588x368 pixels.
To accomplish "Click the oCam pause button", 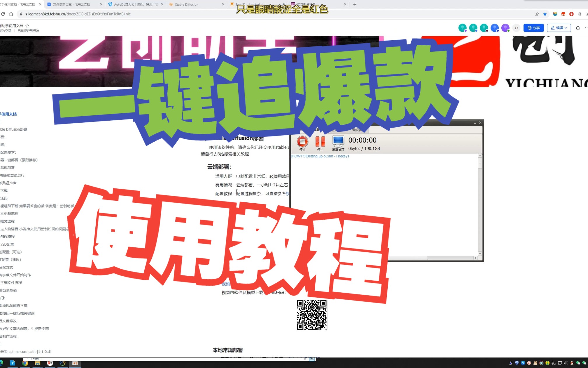I will (x=320, y=142).
